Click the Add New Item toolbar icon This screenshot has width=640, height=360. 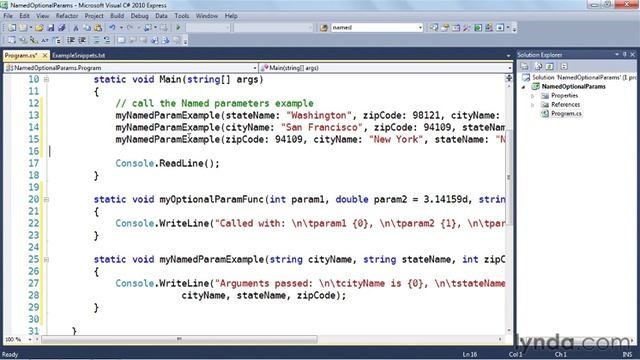pyautogui.click(x=24, y=28)
